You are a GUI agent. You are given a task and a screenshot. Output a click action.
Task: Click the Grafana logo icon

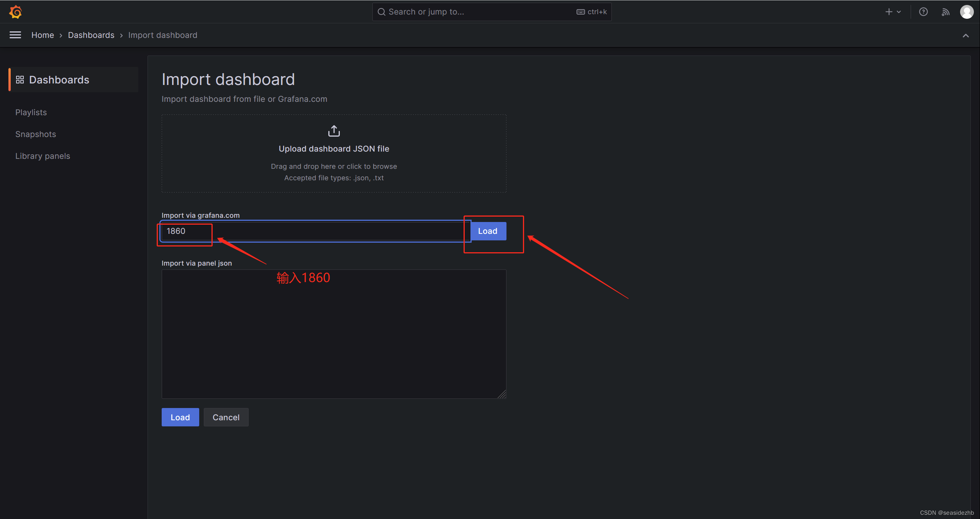(15, 12)
